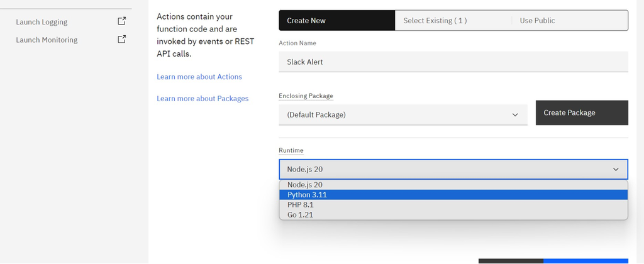Click the Action Name field containing Slack Alert

pos(453,62)
